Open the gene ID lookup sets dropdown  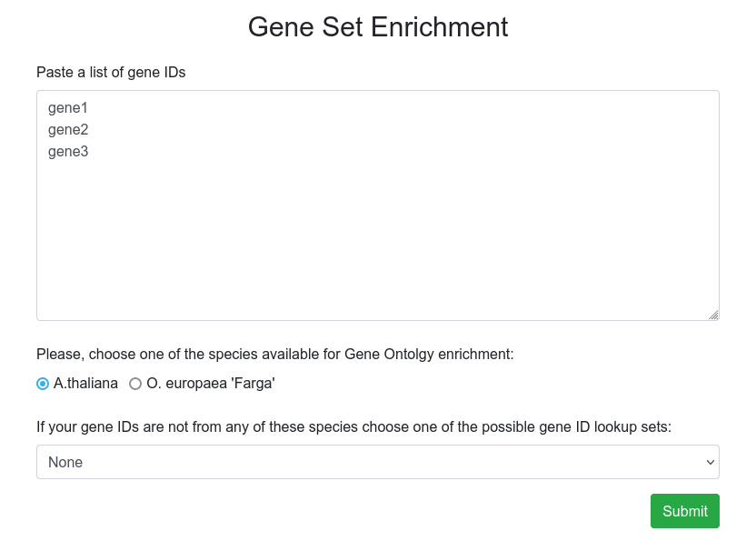point(378,462)
